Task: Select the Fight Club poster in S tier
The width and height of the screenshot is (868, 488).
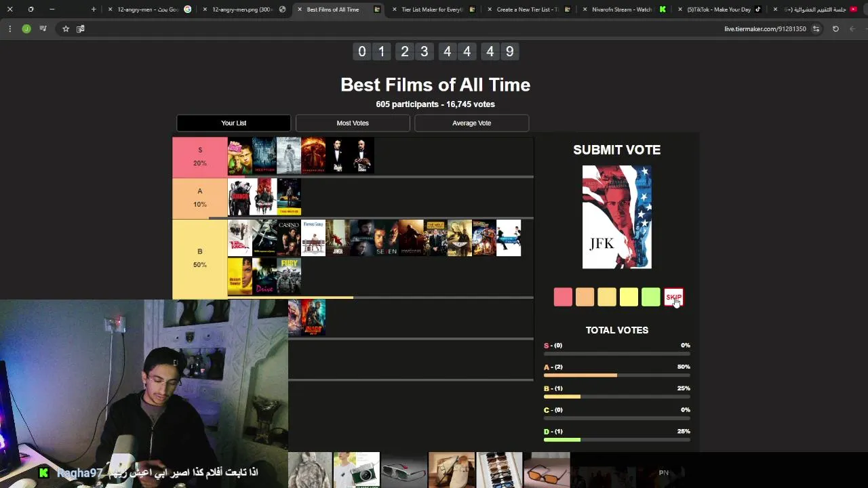Action: (x=239, y=155)
